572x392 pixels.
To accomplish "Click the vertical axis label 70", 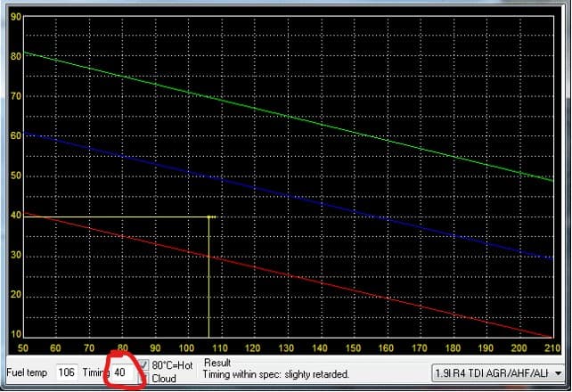I will (16, 96).
